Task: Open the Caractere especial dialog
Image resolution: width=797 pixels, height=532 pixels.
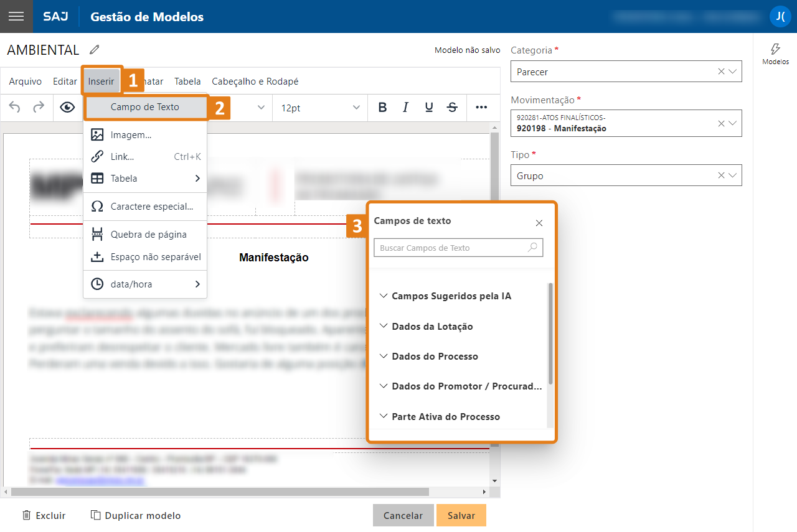Action: (x=153, y=206)
